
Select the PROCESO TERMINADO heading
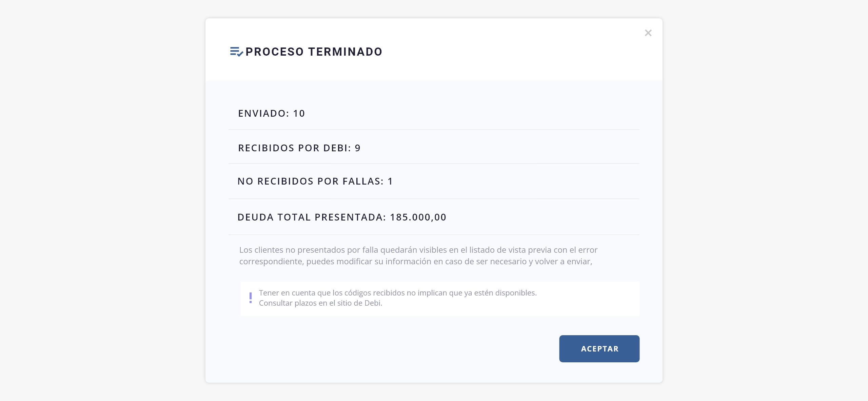(314, 52)
